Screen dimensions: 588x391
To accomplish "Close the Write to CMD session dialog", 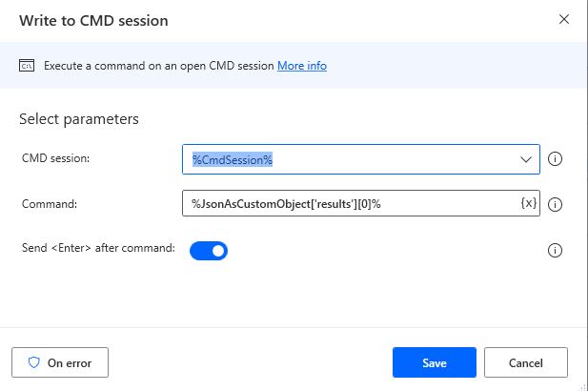I will pyautogui.click(x=563, y=19).
